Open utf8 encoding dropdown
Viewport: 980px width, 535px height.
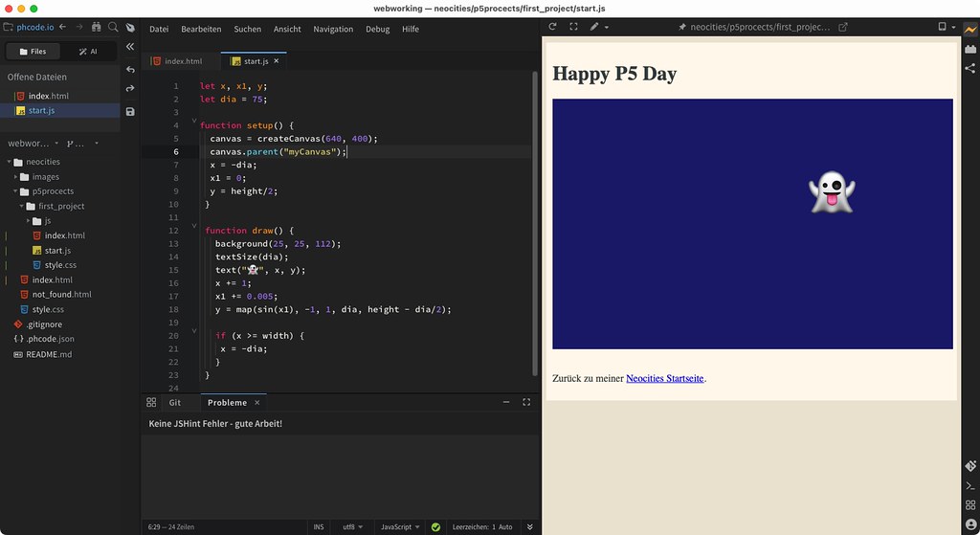(352, 527)
